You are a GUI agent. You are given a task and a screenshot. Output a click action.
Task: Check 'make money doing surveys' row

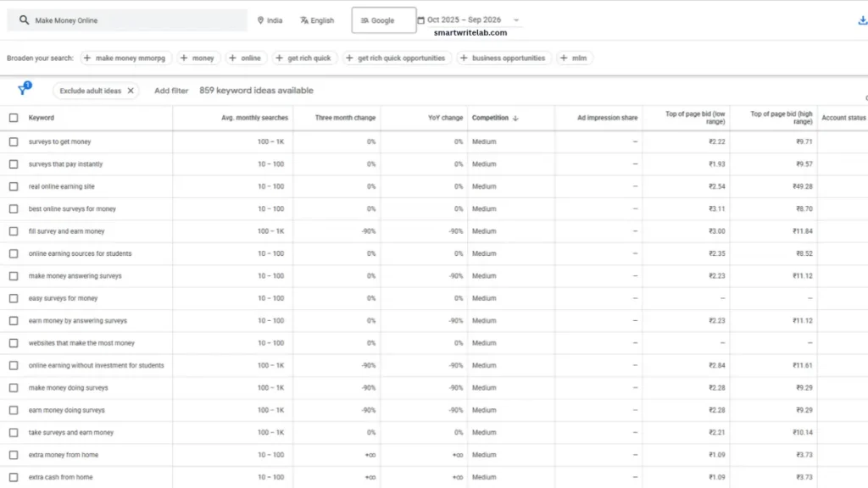14,388
